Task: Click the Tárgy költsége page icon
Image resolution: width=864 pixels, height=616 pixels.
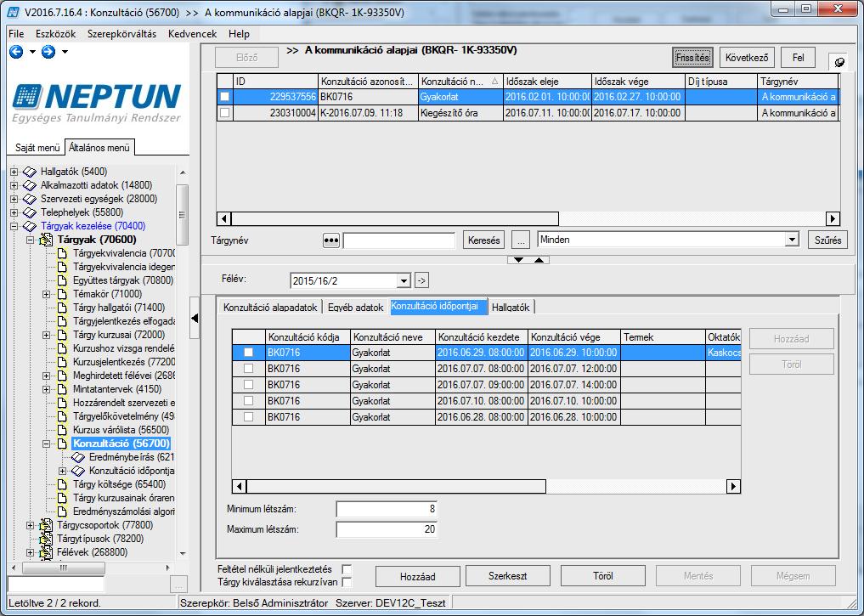Action: (63, 484)
